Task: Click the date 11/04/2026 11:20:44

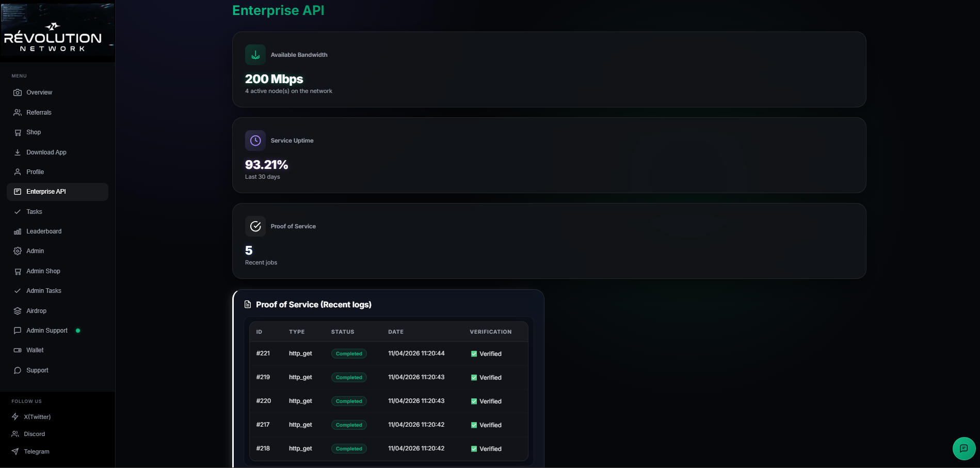Action: click(416, 353)
